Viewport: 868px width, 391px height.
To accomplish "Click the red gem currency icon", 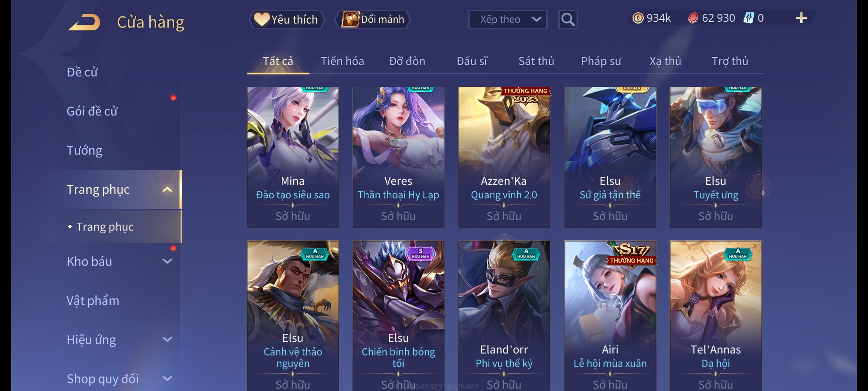I will pyautogui.click(x=693, y=18).
